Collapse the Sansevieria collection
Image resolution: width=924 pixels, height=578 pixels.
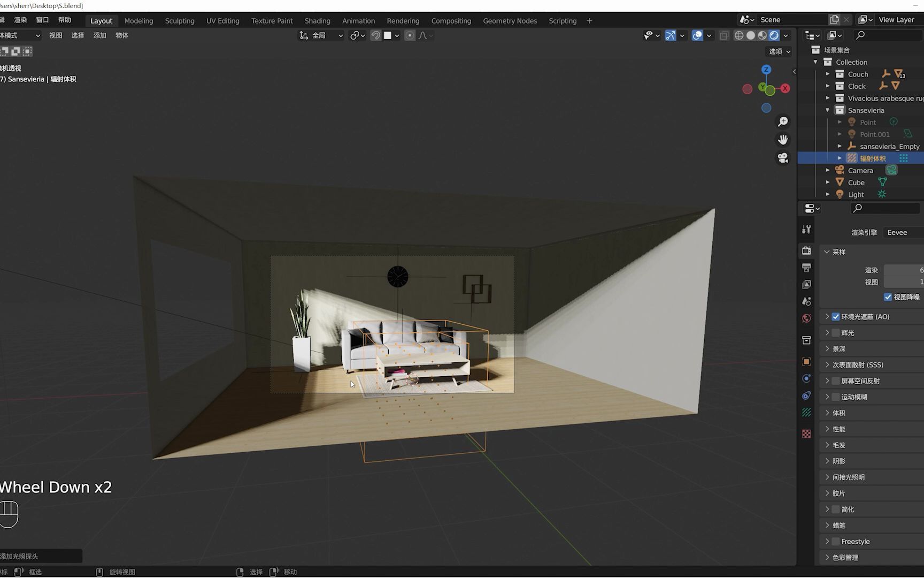tap(828, 110)
